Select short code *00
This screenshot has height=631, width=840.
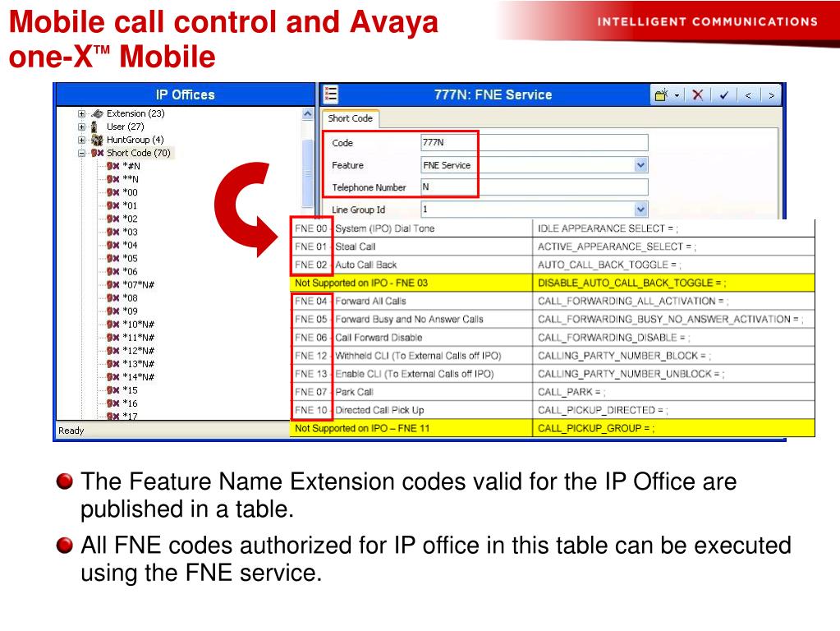(x=131, y=192)
